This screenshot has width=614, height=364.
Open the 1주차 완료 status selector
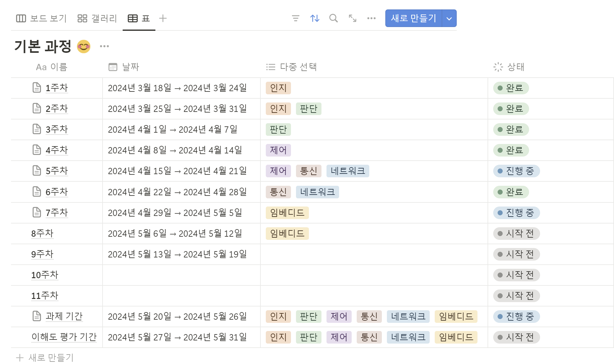(x=511, y=88)
